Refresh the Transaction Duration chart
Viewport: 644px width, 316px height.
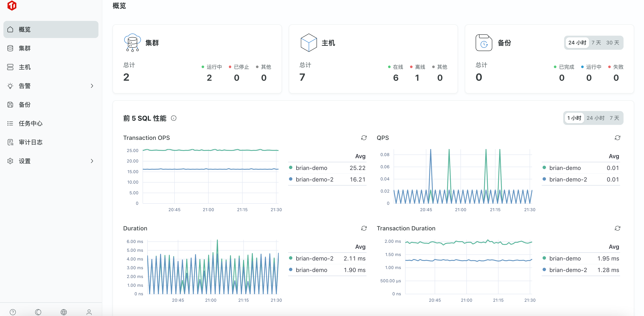pyautogui.click(x=617, y=228)
